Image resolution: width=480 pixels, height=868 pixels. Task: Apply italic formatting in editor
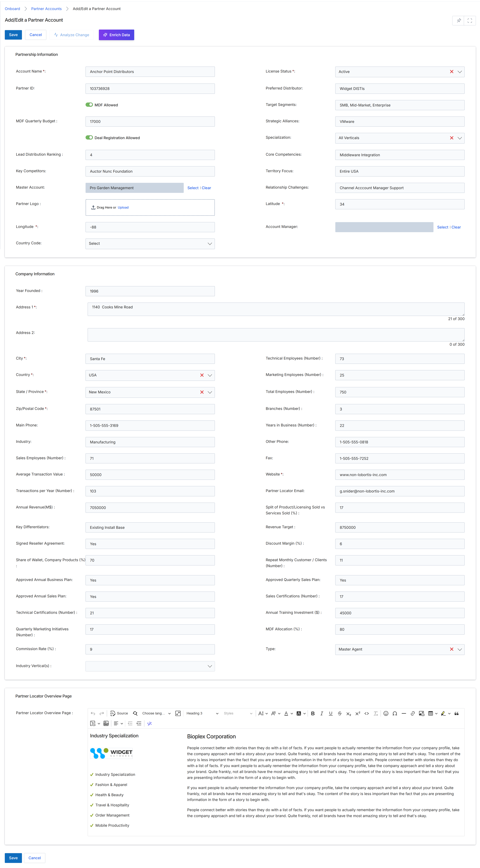tap(322, 713)
